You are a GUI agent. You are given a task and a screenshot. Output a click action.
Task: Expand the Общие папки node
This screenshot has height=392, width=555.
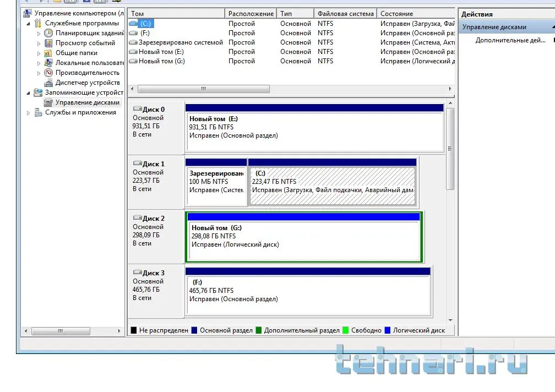39,53
